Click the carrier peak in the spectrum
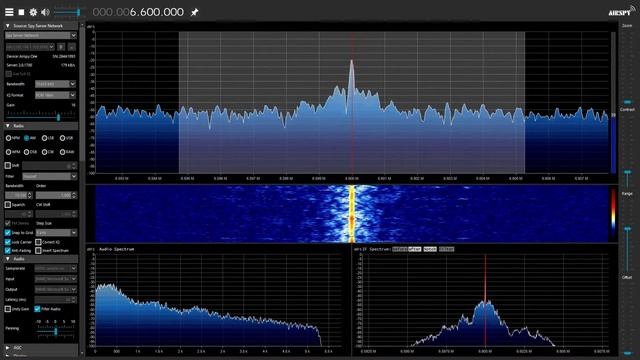This screenshot has width=640, height=360. pos(351,61)
